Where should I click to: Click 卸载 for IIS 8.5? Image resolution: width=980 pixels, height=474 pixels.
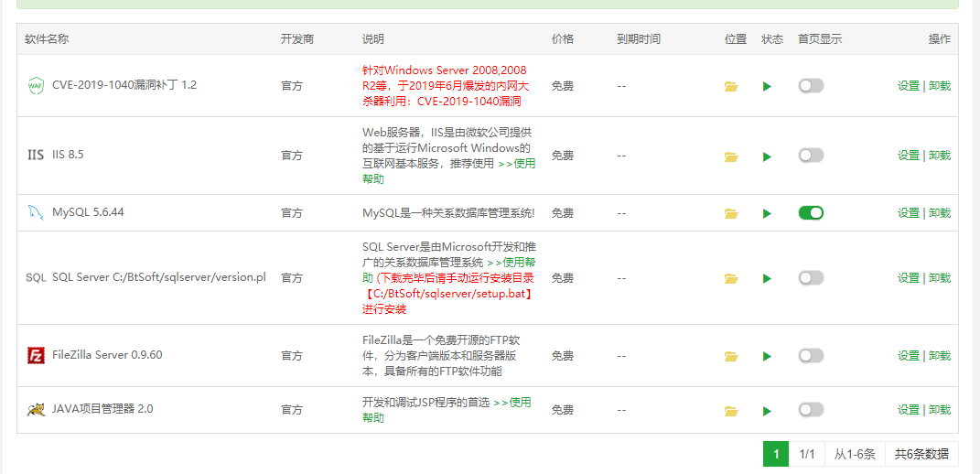[940, 155]
